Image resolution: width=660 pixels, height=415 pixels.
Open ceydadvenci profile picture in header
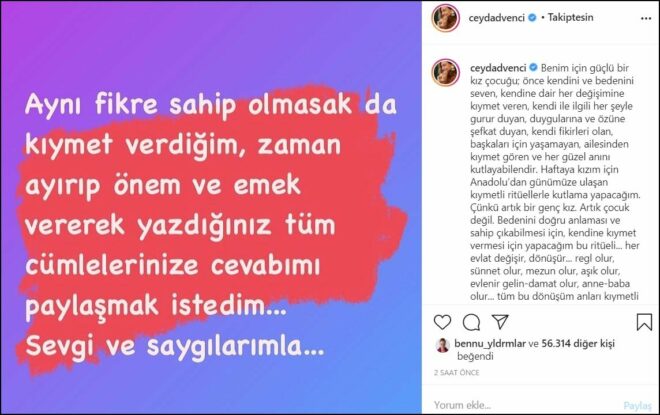click(x=445, y=18)
